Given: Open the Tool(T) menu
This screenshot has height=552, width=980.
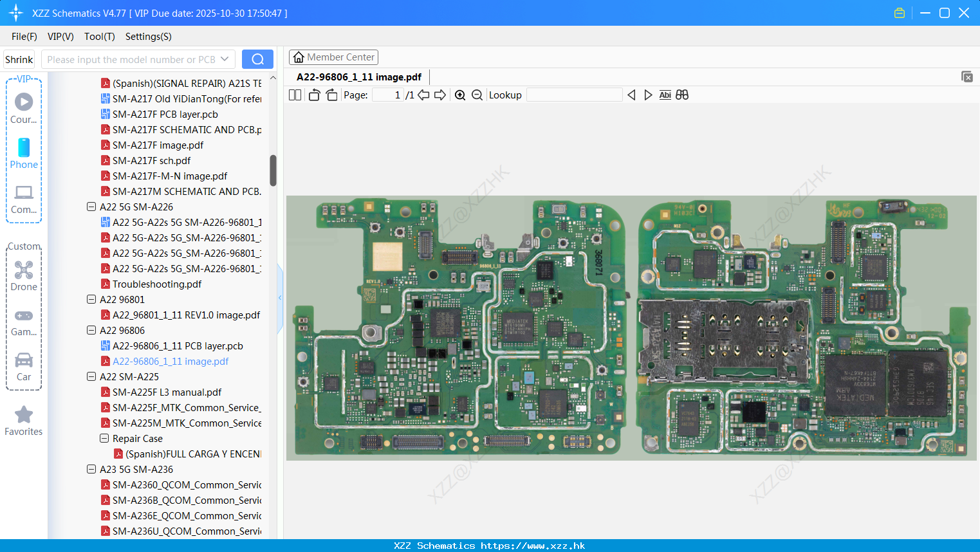Looking at the screenshot, I should tap(100, 37).
